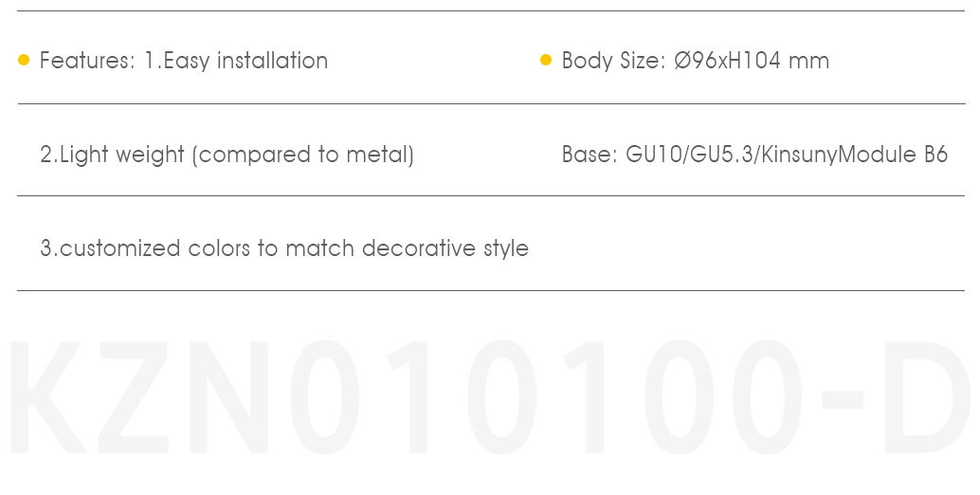Click the word 'Features:' label
980x495 pixels.
point(87,61)
